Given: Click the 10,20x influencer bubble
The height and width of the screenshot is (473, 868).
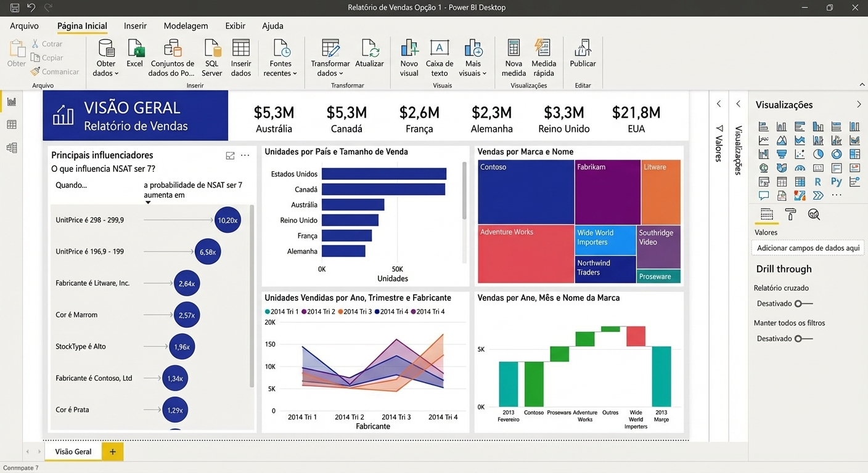Looking at the screenshot, I should click(227, 220).
